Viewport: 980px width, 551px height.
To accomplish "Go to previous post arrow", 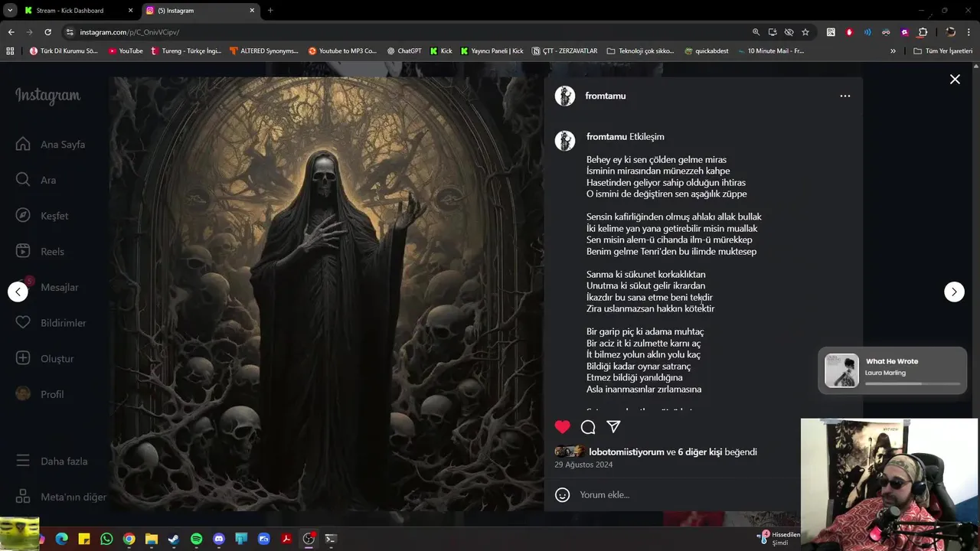I will point(18,292).
